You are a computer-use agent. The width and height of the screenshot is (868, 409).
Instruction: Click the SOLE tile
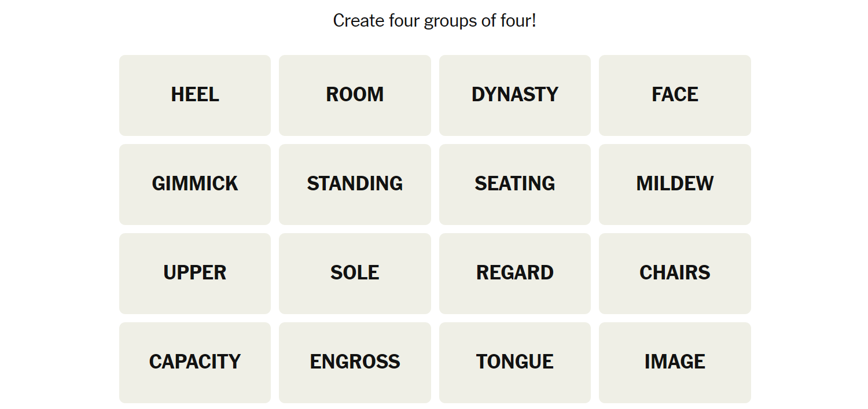click(x=355, y=274)
